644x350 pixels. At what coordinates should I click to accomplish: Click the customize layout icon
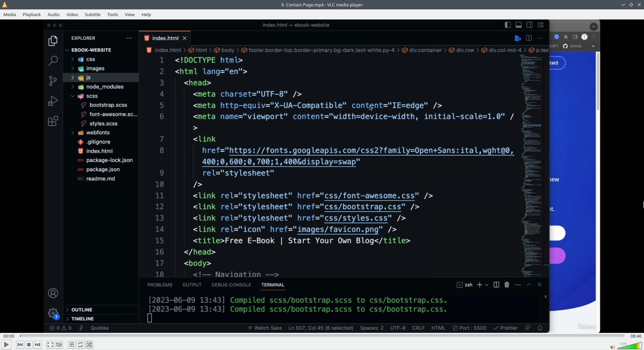pos(541,25)
